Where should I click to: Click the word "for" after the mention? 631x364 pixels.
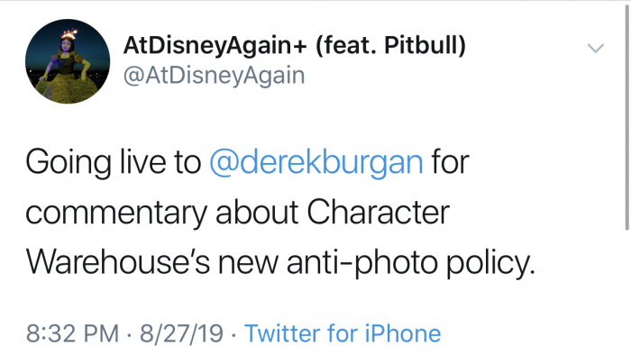click(451, 161)
